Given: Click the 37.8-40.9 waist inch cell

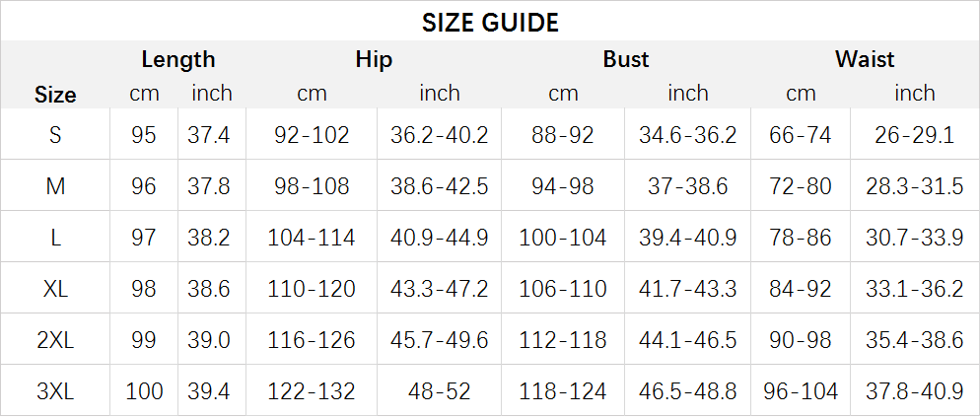Looking at the screenshot, I should pyautogui.click(x=914, y=391).
